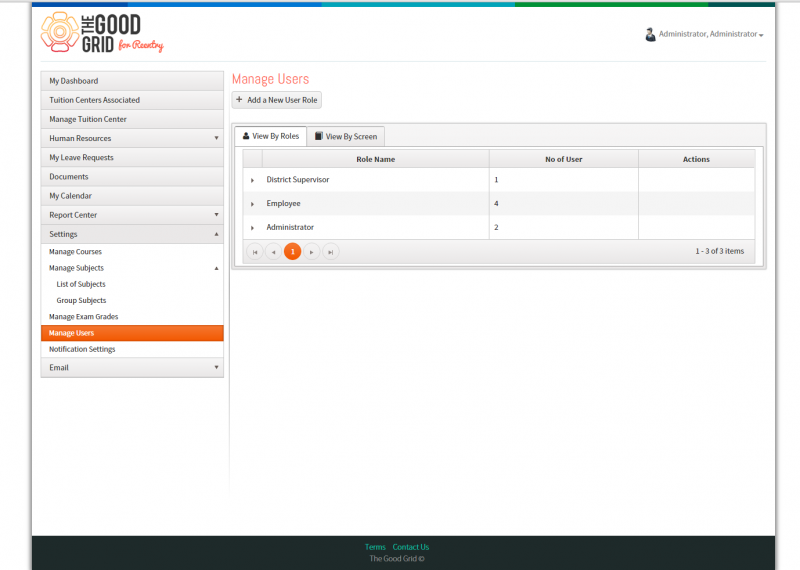
Task: Click Employee role name text
Action: click(283, 203)
